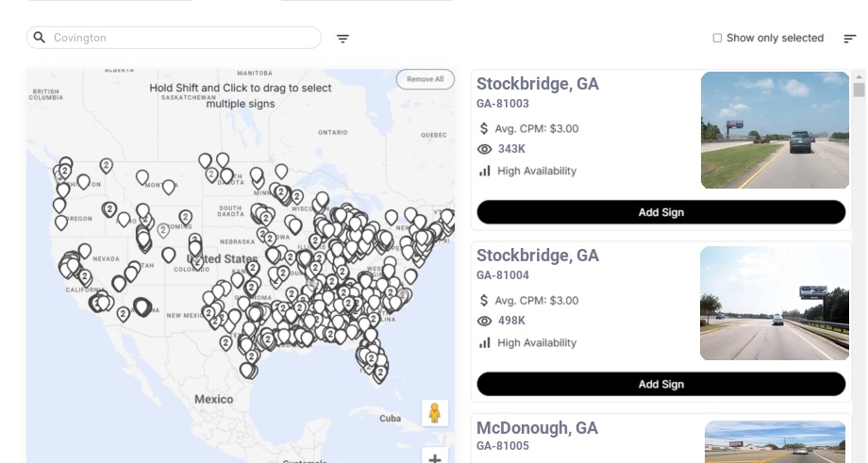This screenshot has width=868, height=463.
Task: Open the McDonough, GA listing title
Action: 537,428
